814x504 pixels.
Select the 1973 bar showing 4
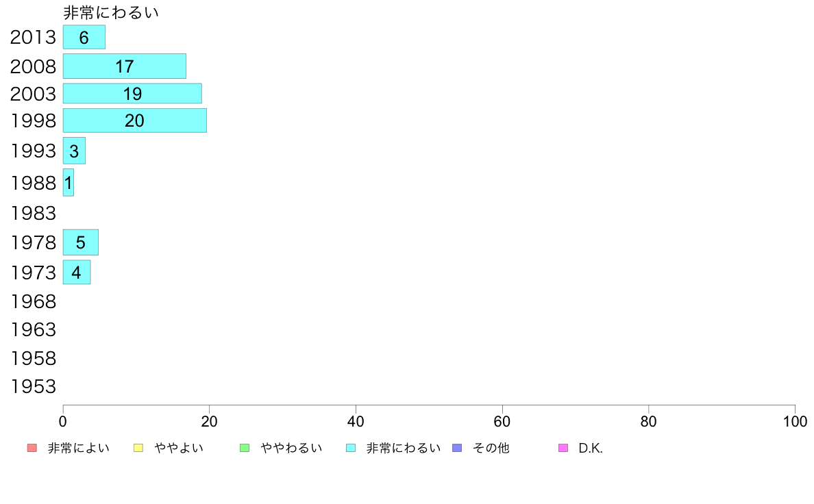77,272
